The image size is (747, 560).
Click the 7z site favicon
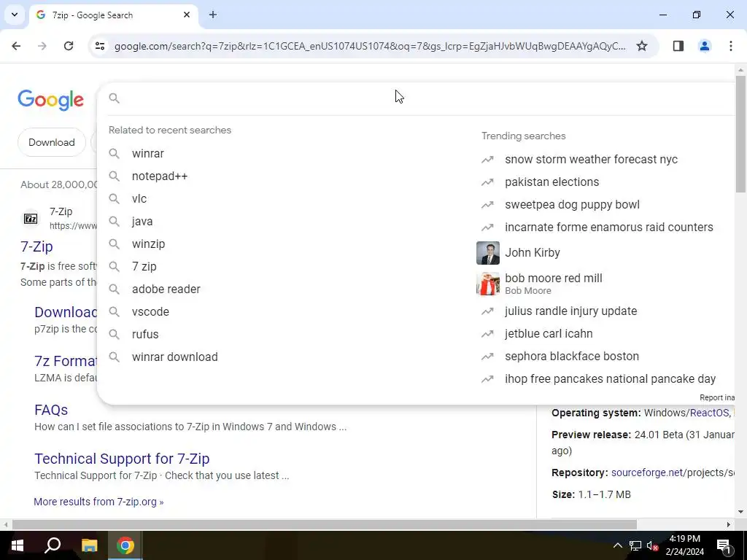(x=31, y=219)
